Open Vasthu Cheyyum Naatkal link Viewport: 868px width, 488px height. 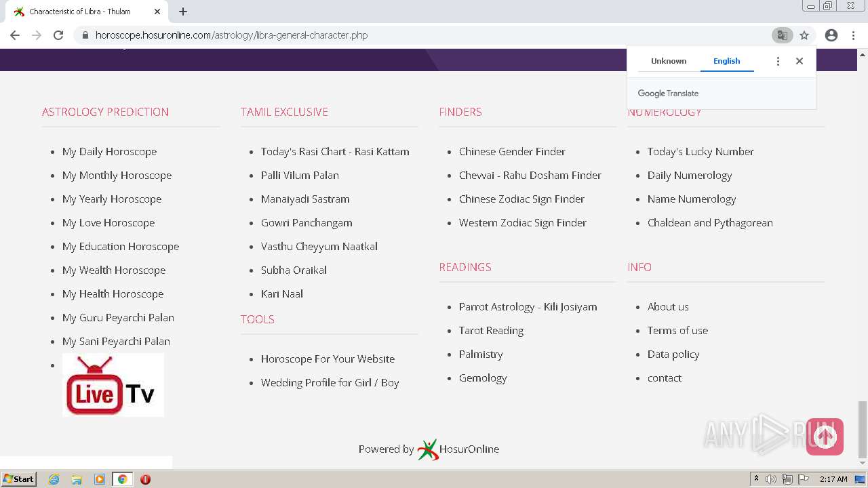(319, 247)
